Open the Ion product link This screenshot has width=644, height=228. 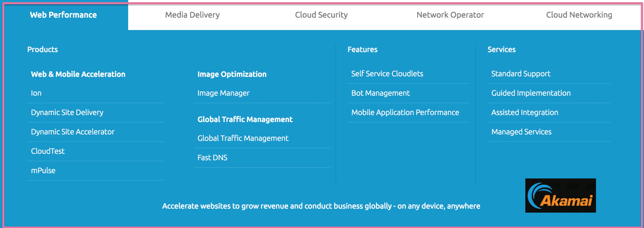[36, 93]
